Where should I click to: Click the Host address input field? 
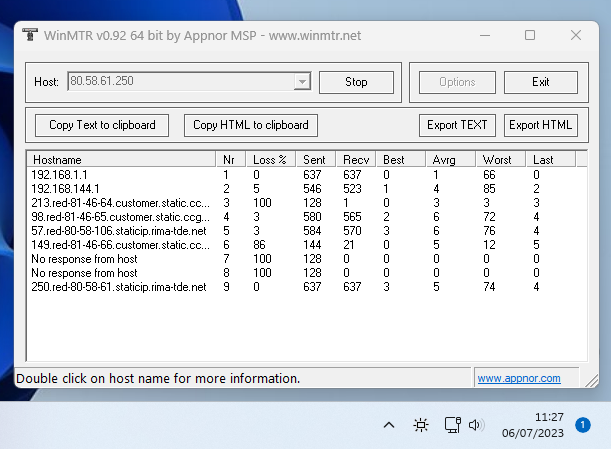click(x=180, y=82)
